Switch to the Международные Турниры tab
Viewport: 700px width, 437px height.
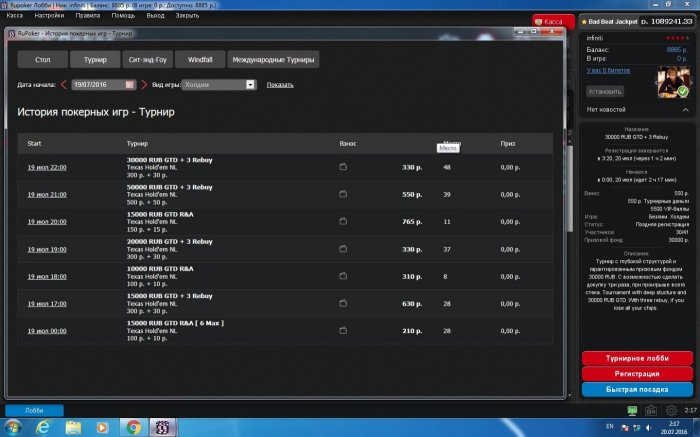(273, 59)
